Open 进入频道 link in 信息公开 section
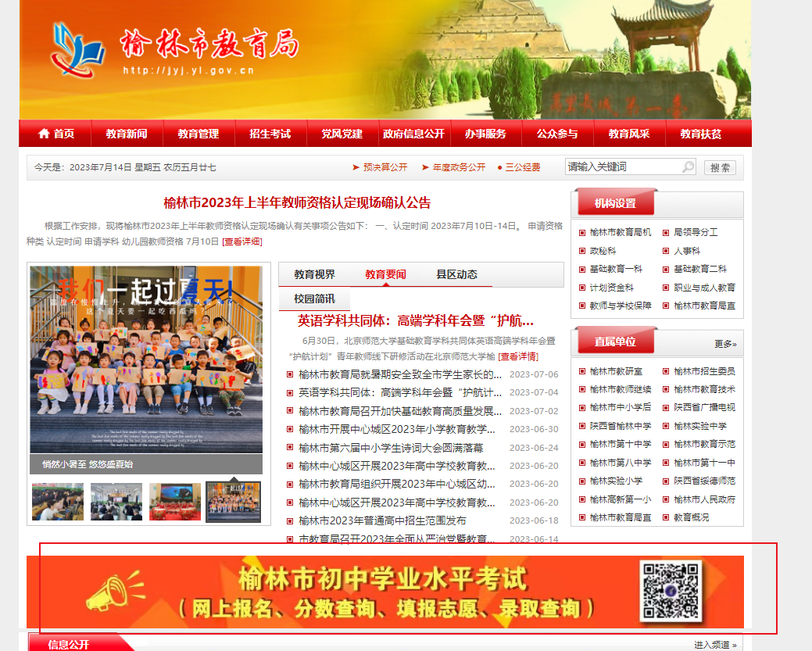Viewport: 812px width, 651px height. [x=714, y=645]
